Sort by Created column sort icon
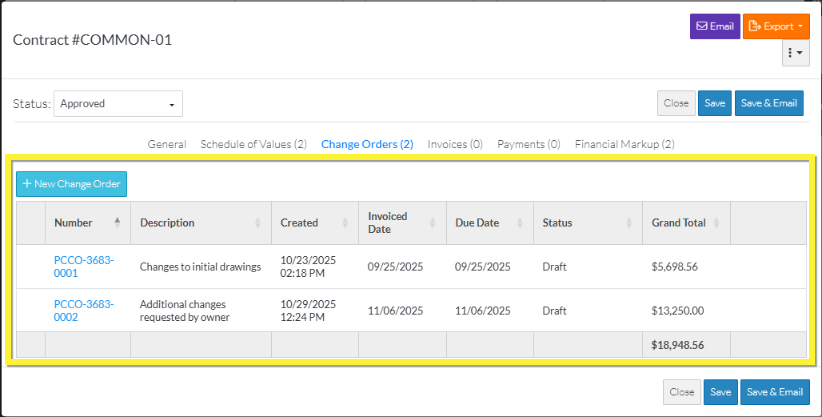Viewport: 822px width, 417px height. click(346, 223)
